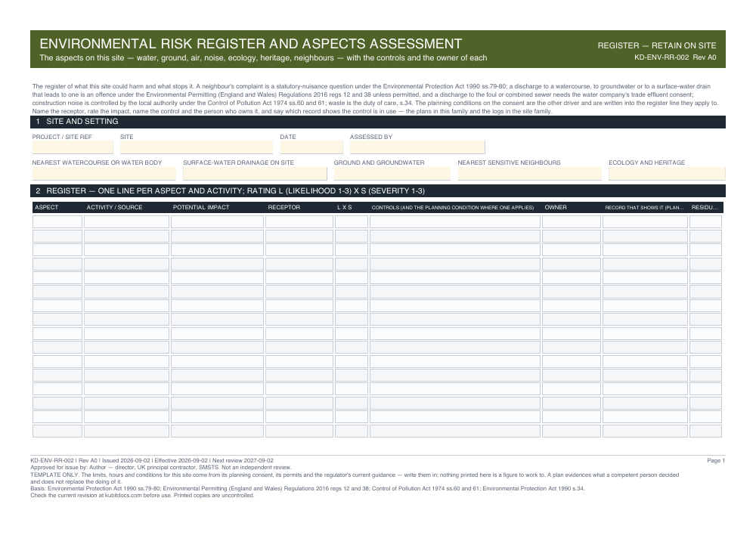The image size is (756, 535).
Task: Click the 'Page 1' footer text
Action: [716, 461]
